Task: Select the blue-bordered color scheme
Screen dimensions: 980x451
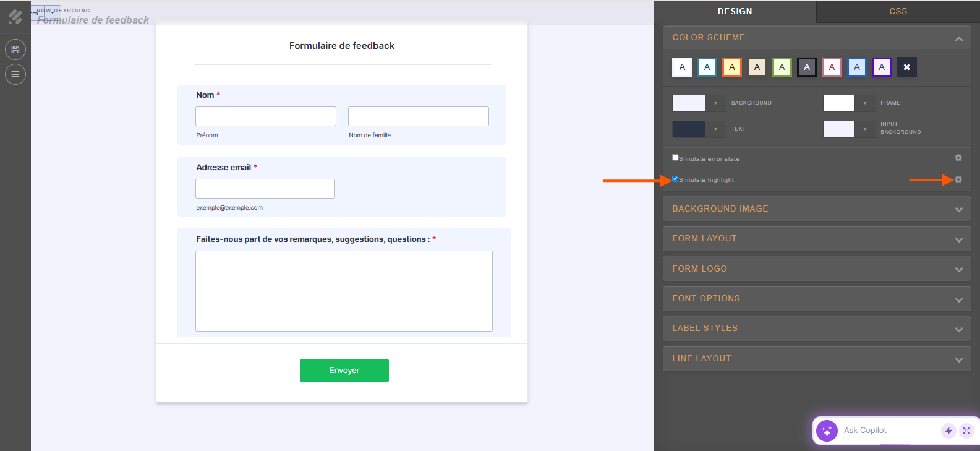Action: click(857, 67)
